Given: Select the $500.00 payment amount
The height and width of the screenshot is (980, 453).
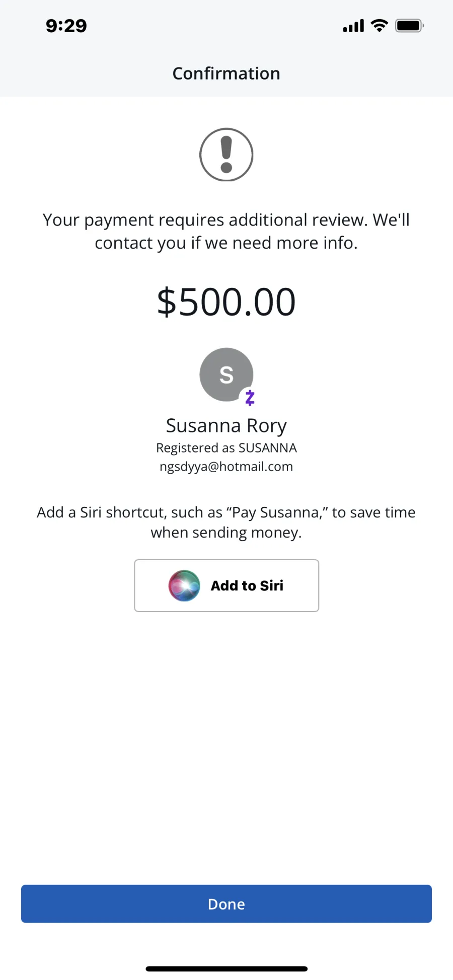Looking at the screenshot, I should (x=226, y=302).
